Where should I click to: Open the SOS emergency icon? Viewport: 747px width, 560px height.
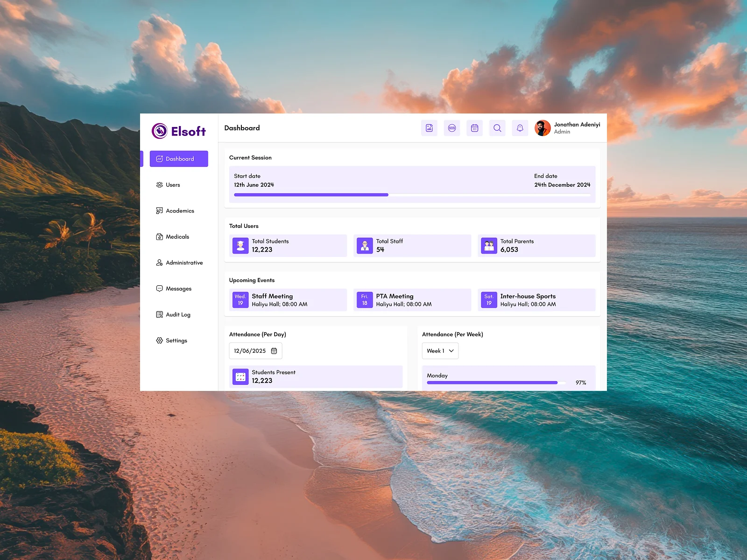pyautogui.click(x=451, y=128)
